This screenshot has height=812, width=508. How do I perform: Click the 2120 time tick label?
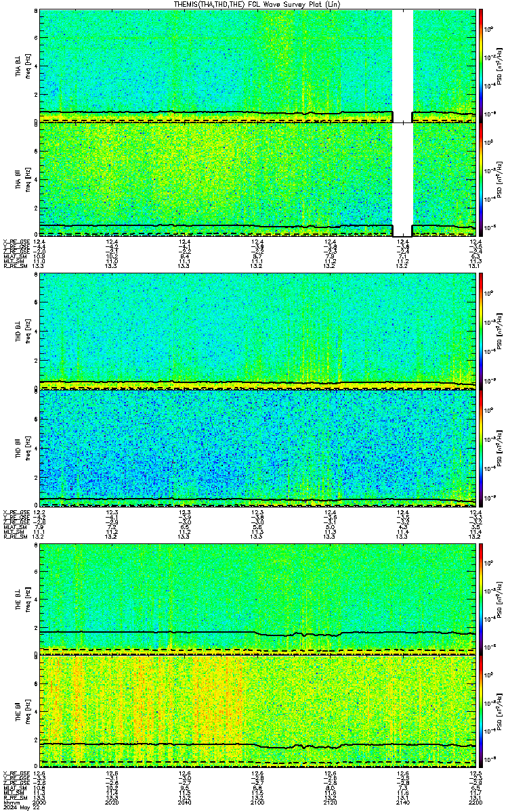tap(330, 803)
